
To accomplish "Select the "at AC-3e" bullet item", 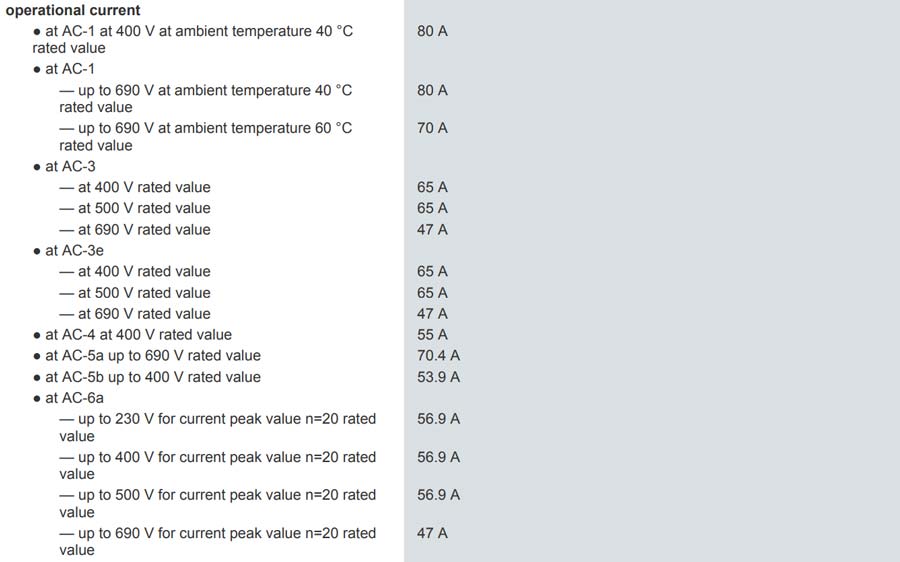I will (x=68, y=251).
